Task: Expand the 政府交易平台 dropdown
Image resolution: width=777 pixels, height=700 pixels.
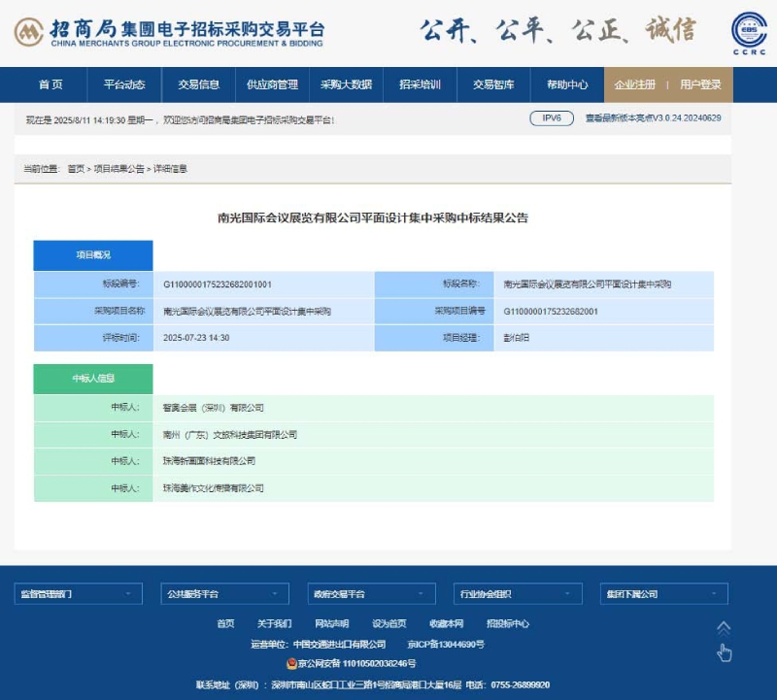Action: pyautogui.click(x=372, y=594)
